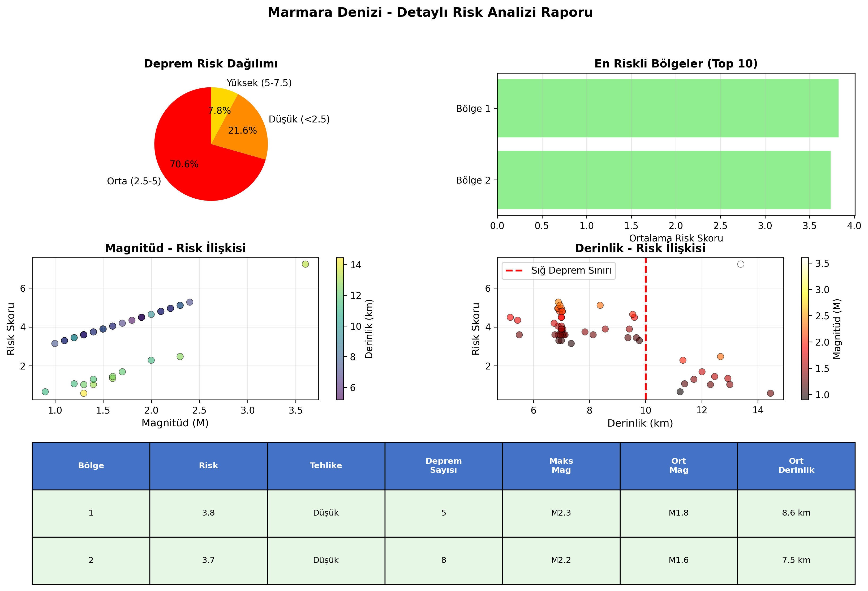The height and width of the screenshot is (591, 868).
Task: Click the 'M1.8' cell in the table
Action: [679, 513]
